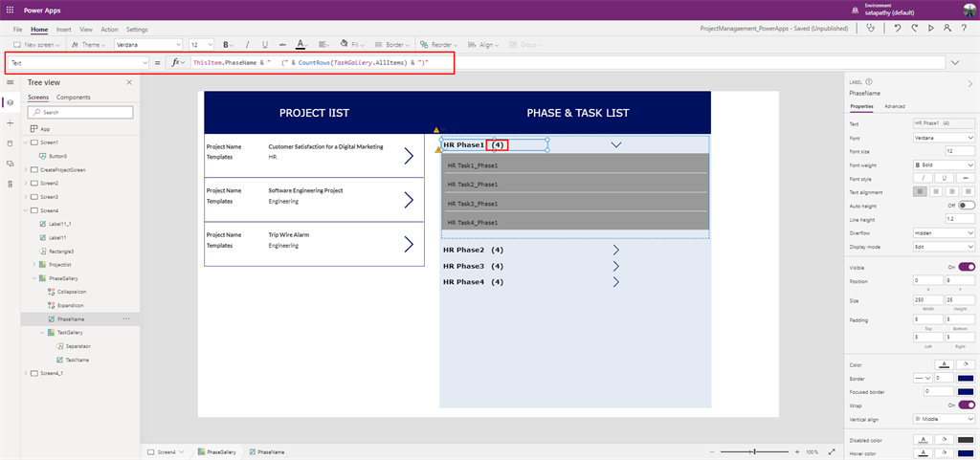The width and height of the screenshot is (980, 460).
Task: Open the Font weight Bold dropdown
Action: [x=944, y=164]
